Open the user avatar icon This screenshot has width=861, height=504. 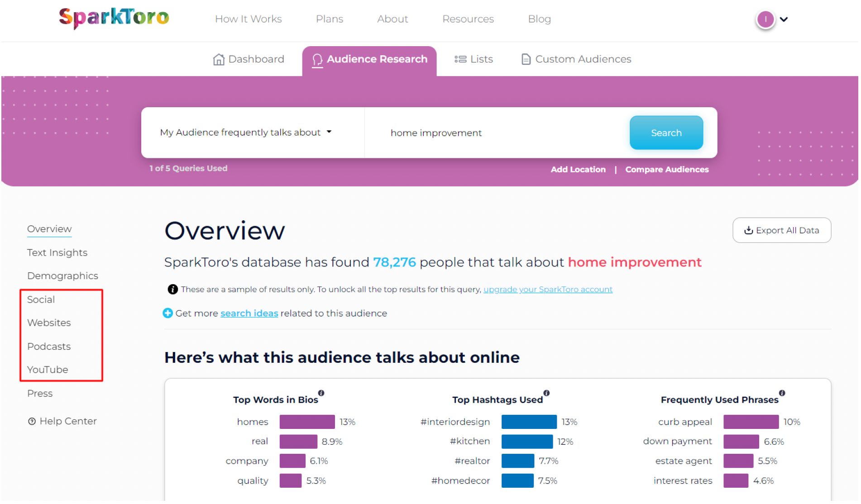click(x=765, y=19)
